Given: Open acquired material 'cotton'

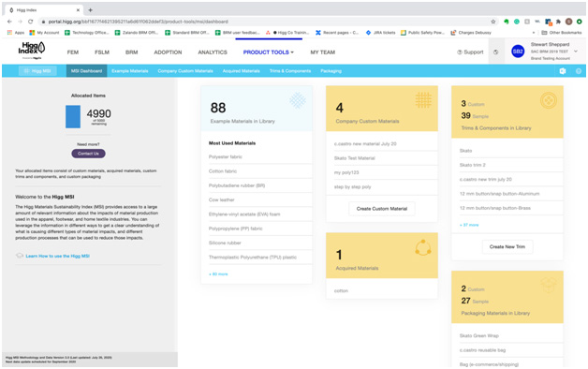Looking at the screenshot, I should pos(341,290).
